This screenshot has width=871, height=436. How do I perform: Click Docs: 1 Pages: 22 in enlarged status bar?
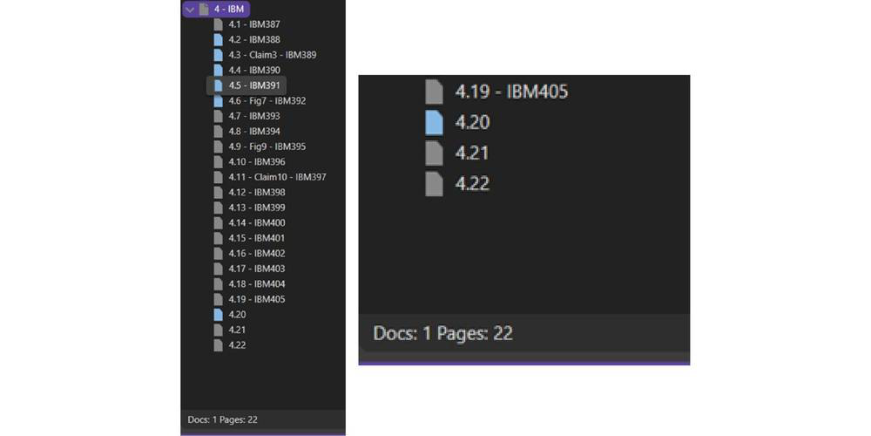[x=443, y=333]
